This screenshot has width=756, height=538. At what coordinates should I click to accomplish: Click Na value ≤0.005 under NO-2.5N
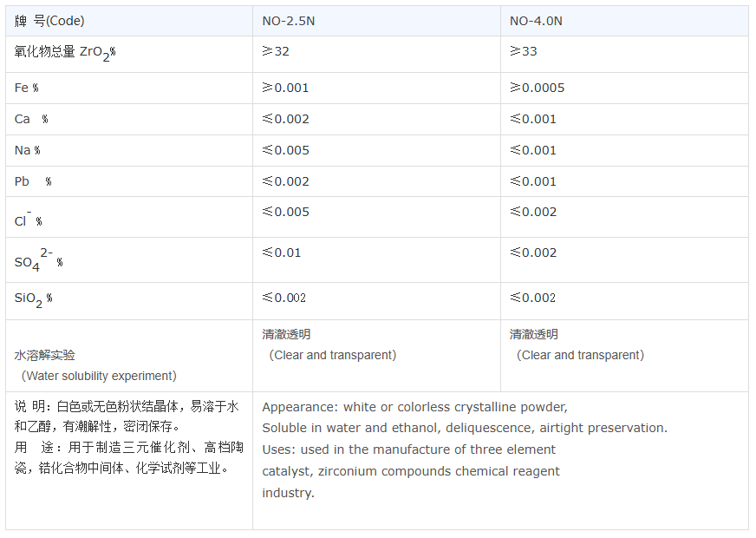(285, 150)
